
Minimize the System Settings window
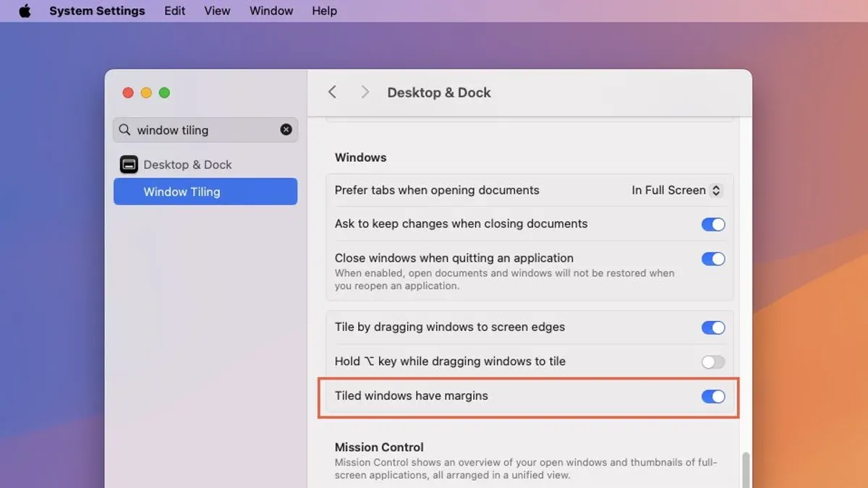146,93
